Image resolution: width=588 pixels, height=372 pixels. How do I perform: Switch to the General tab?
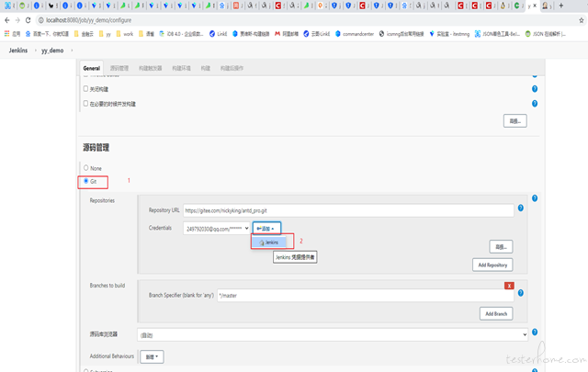point(92,68)
